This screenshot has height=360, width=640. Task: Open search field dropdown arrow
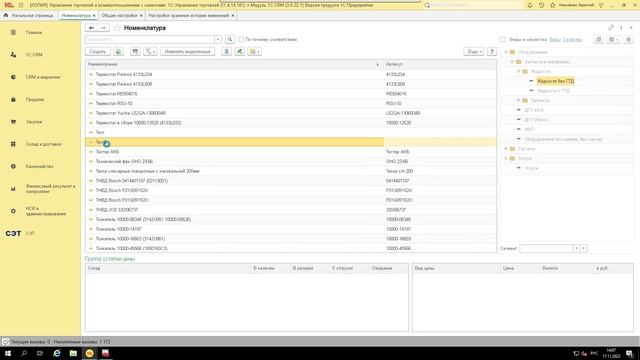point(218,40)
